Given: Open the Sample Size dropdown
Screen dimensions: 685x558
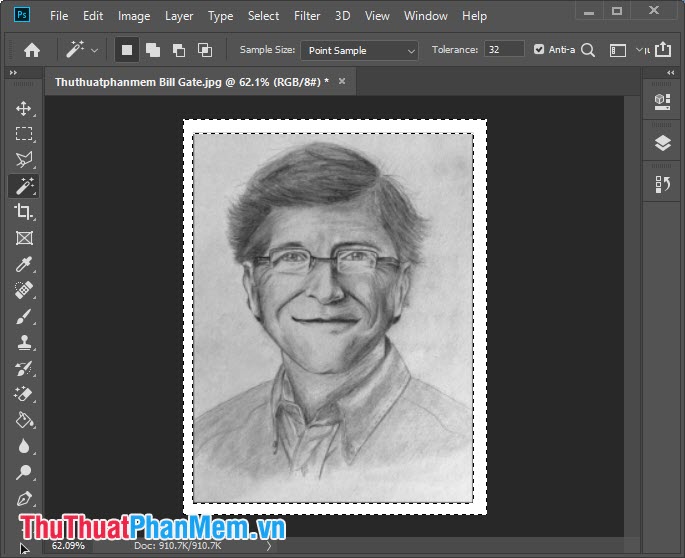Looking at the screenshot, I should pos(359,50).
